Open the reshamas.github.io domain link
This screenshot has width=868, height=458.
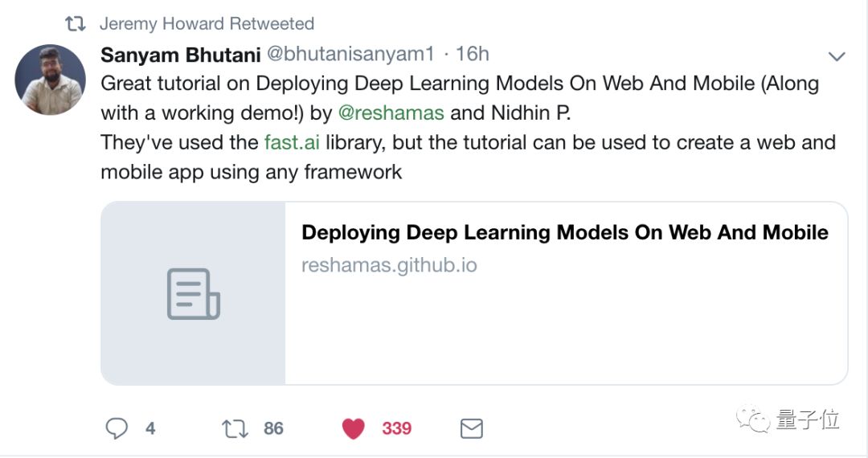point(389,265)
